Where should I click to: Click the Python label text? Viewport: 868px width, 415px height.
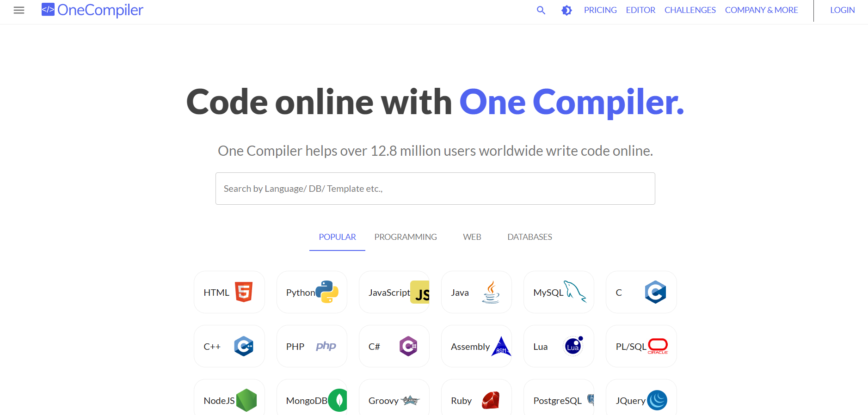(301, 293)
